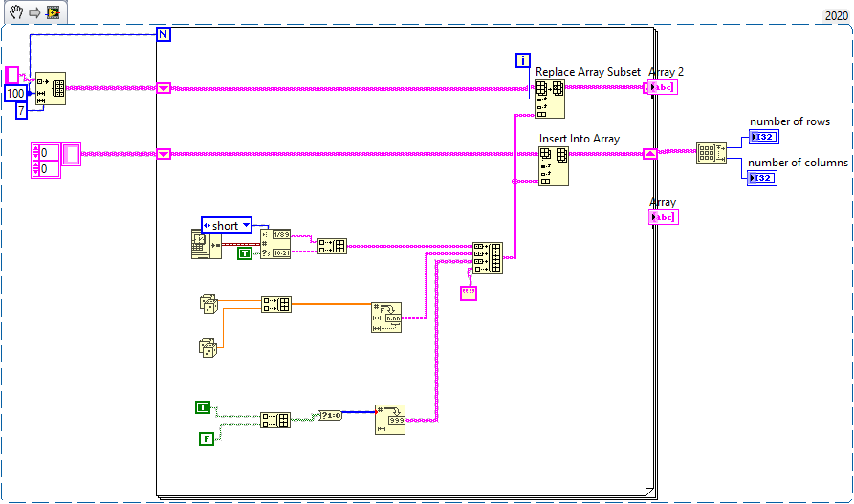The image size is (854, 504).
Task: Click the empty string constant above 100
Action: tap(12, 75)
